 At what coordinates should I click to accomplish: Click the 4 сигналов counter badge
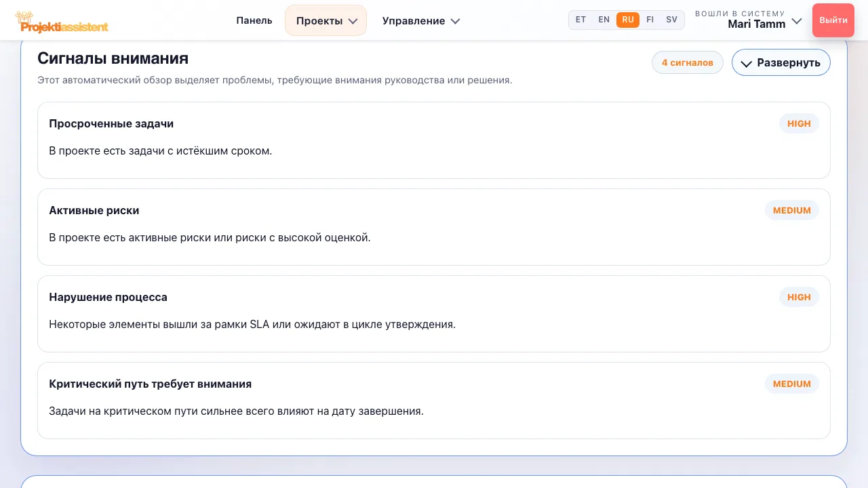pos(688,62)
